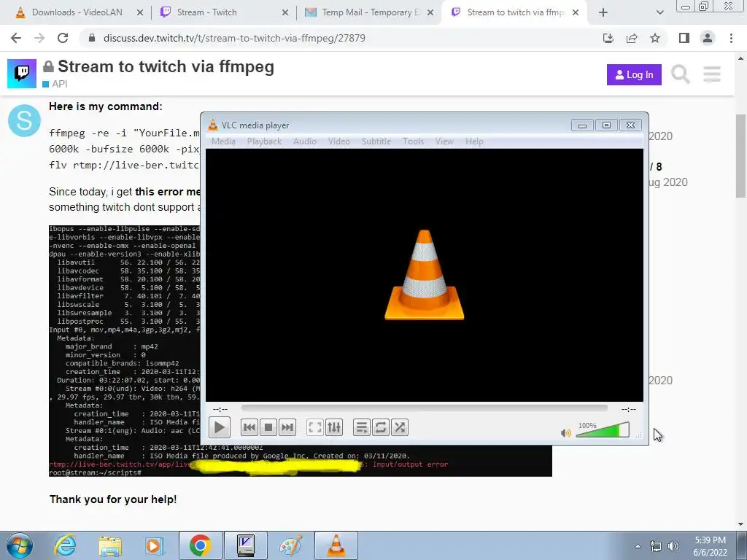Switch to Downloads - VideoLAN tab
The height and width of the screenshot is (560, 747).
point(76,12)
